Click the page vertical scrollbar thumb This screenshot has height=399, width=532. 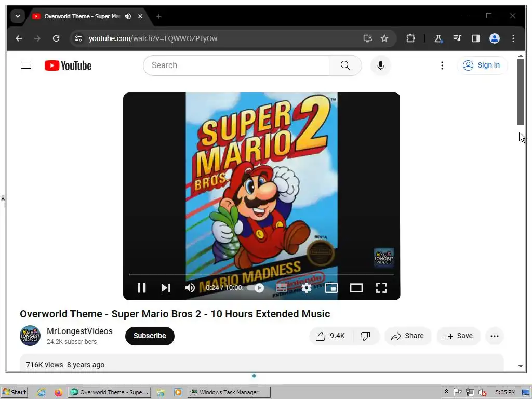coord(521,91)
